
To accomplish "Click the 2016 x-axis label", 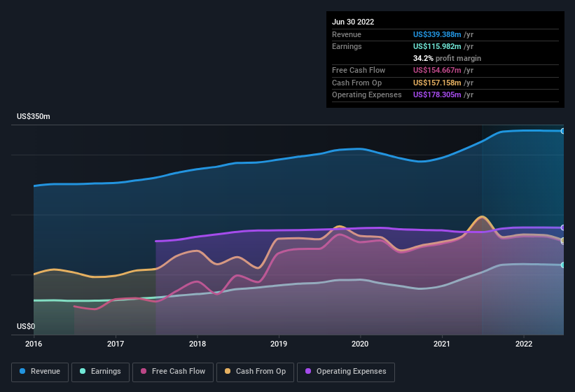I will click(x=34, y=344).
